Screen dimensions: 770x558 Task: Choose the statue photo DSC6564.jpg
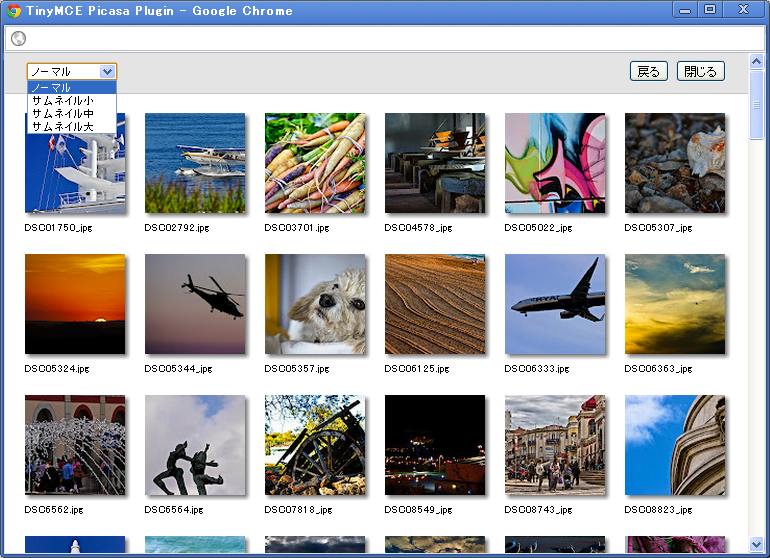click(x=195, y=445)
